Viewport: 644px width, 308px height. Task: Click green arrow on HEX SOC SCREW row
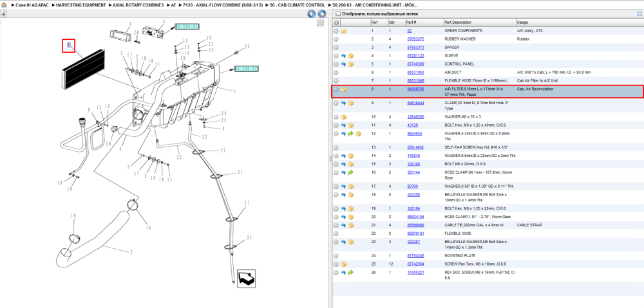coord(351,273)
